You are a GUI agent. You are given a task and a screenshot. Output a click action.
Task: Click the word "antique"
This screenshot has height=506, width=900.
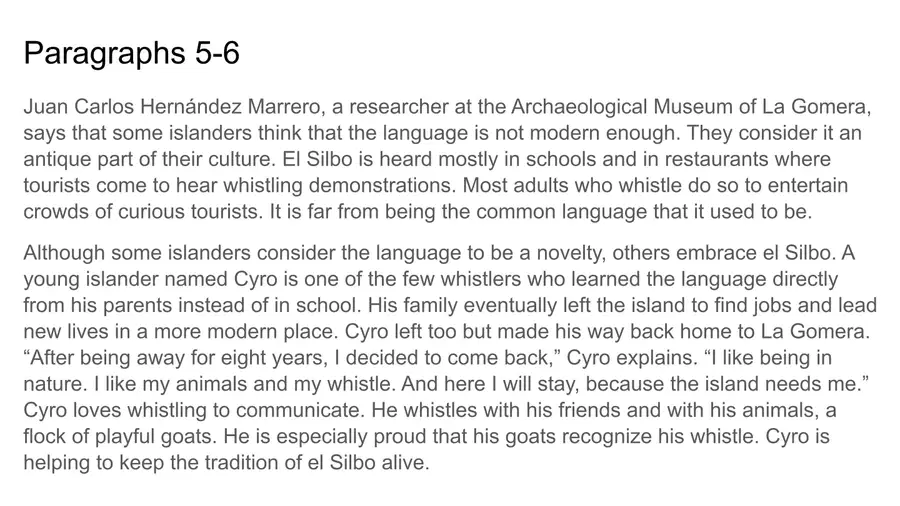point(57,159)
